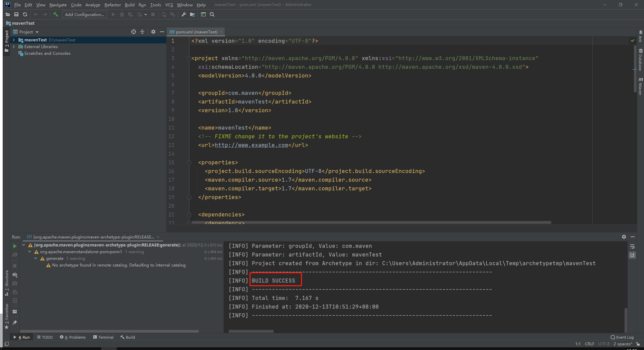Image resolution: width=644 pixels, height=350 pixels.
Task: Expand the mavenTest project tree node
Action: 14,40
